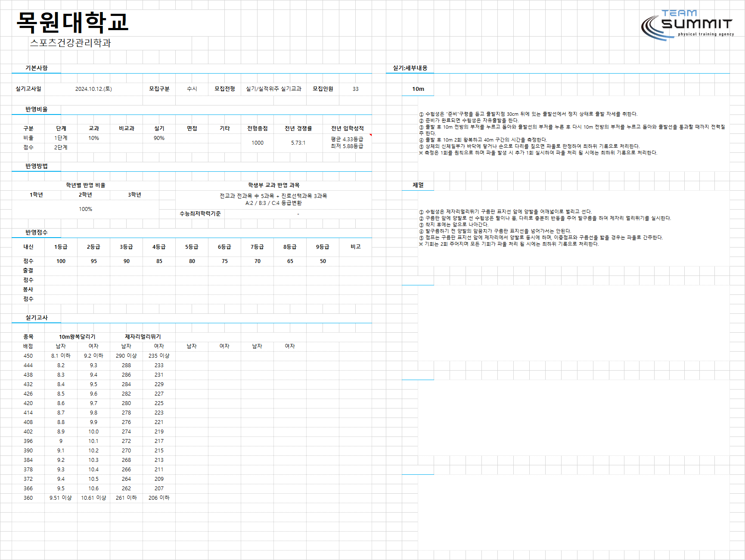This screenshot has height=560, width=745.
Task: Select the exam date cell 2024.10.12.(토)
Action: [93, 89]
